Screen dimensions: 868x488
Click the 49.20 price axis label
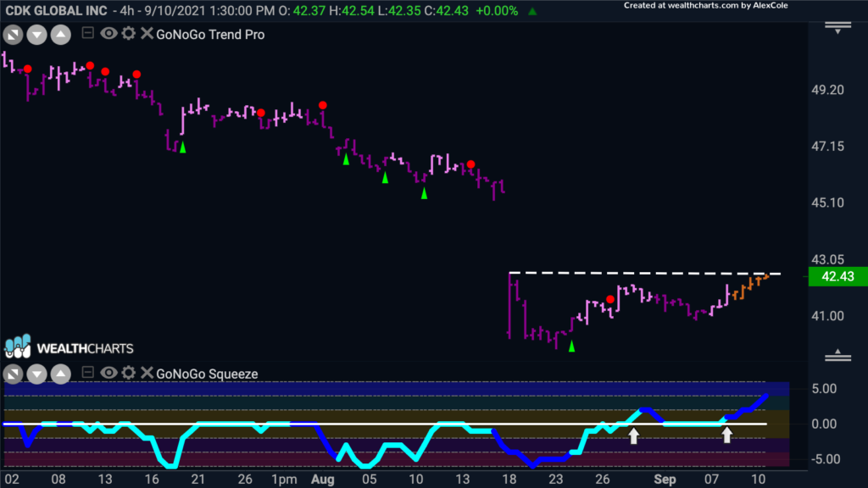tap(827, 90)
